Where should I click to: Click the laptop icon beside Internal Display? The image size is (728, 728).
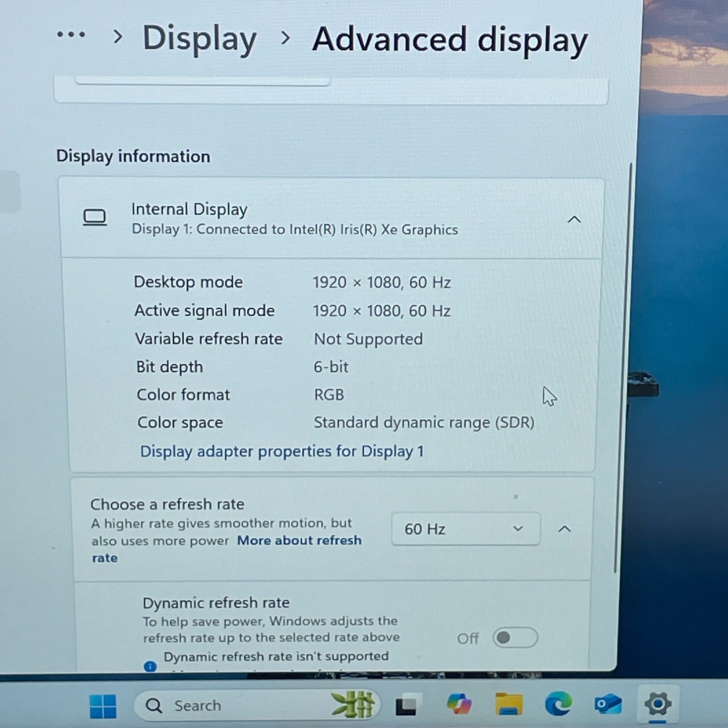pos(95,217)
